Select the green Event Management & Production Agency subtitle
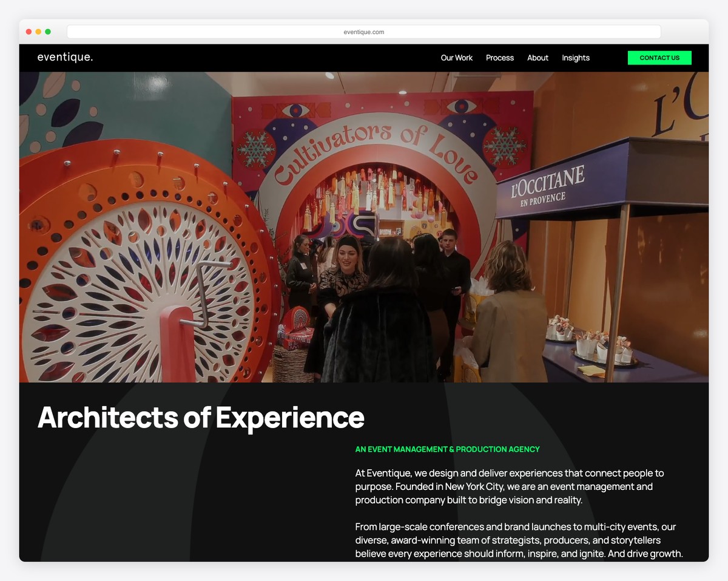This screenshot has height=581, width=728. click(x=447, y=449)
